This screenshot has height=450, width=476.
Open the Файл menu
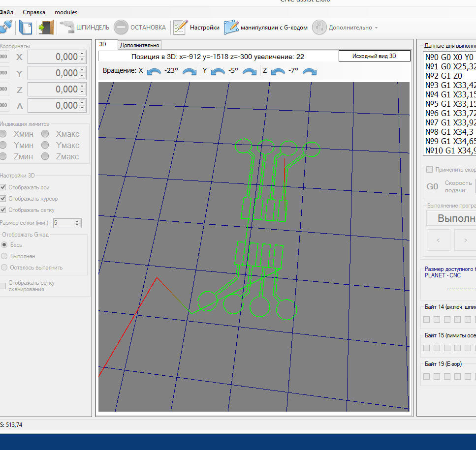click(6, 12)
